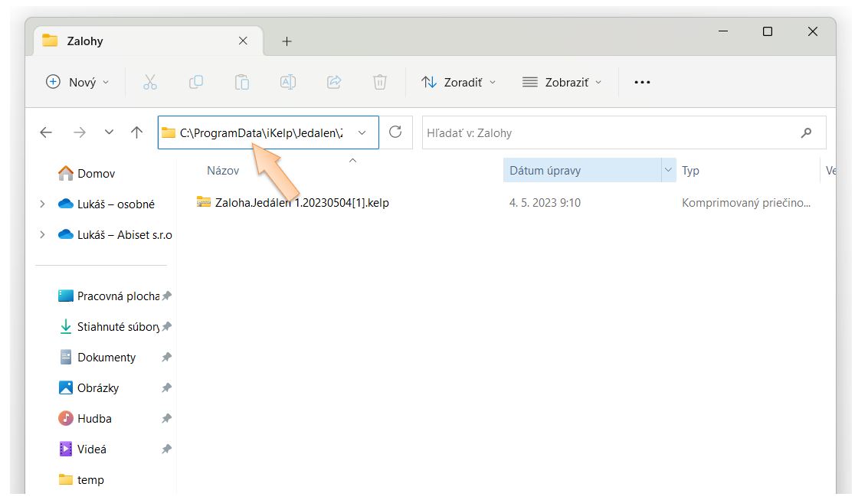The image size is (868, 500).
Task: Click the Rename icon in toolbar
Action: pos(288,82)
